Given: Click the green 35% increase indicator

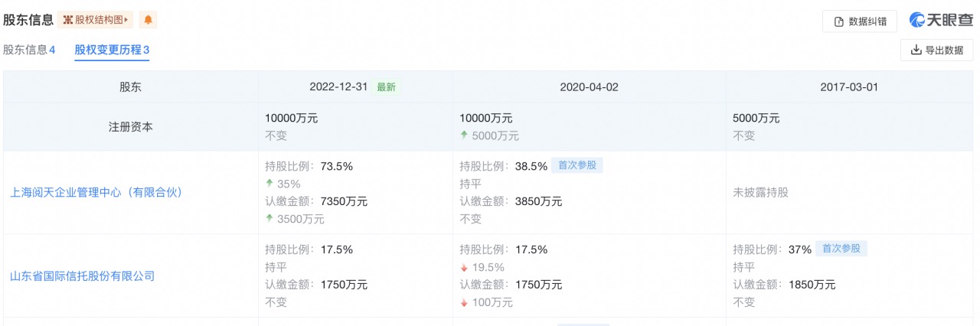Looking at the screenshot, I should (x=283, y=184).
